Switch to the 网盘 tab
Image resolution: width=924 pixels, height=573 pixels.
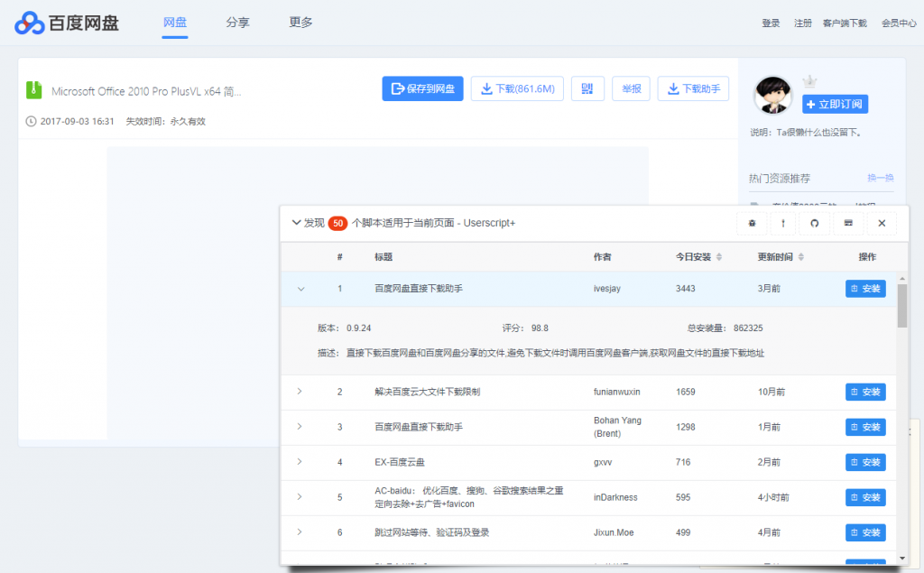coord(175,23)
